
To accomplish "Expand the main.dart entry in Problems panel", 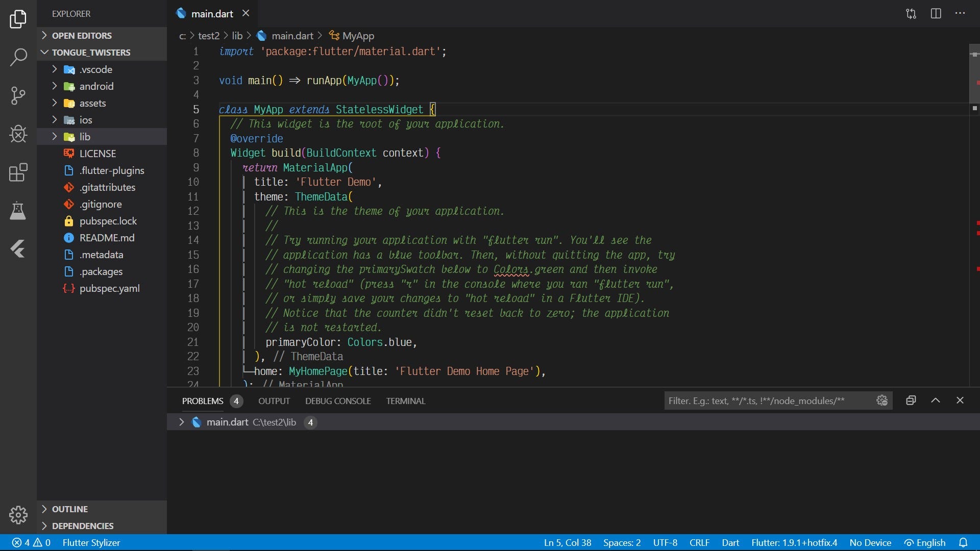I will pyautogui.click(x=181, y=422).
